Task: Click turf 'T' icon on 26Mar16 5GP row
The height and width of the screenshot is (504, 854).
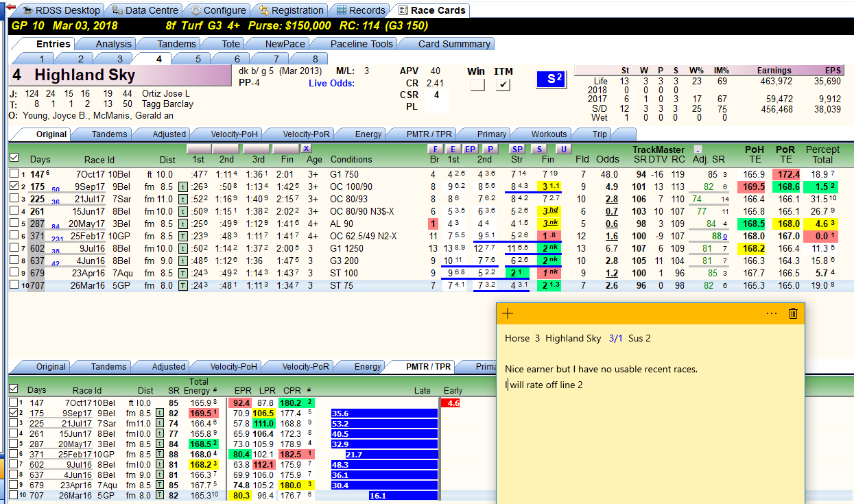Action: 183,285
